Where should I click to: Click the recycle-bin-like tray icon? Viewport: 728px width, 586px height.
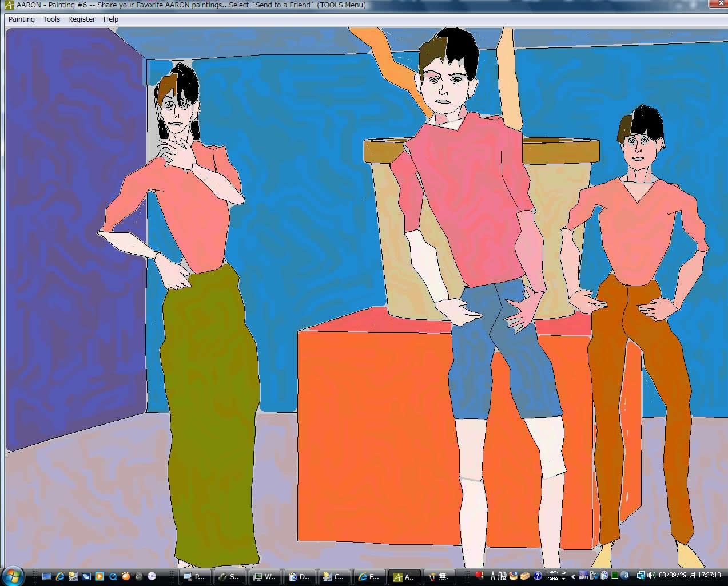604,576
